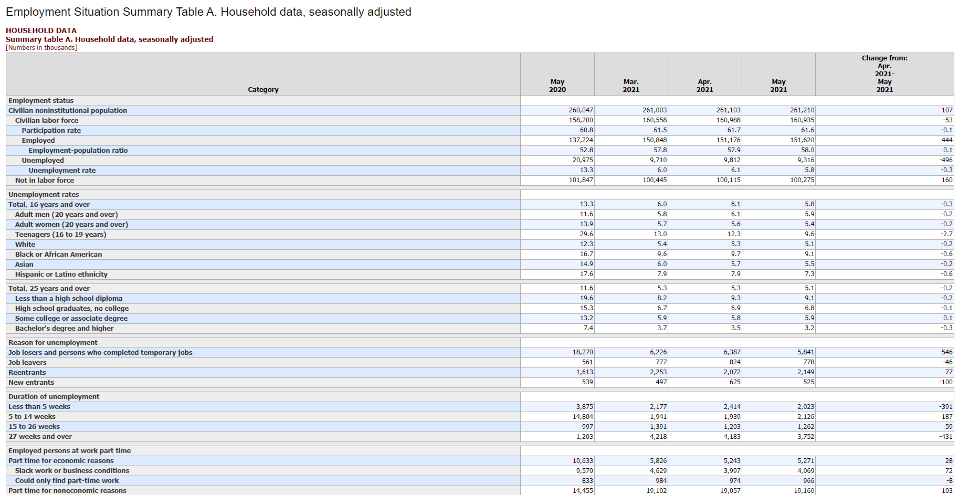The image size is (980, 495).
Task: Click the -496 change value for Unemployed
Action: tap(946, 160)
